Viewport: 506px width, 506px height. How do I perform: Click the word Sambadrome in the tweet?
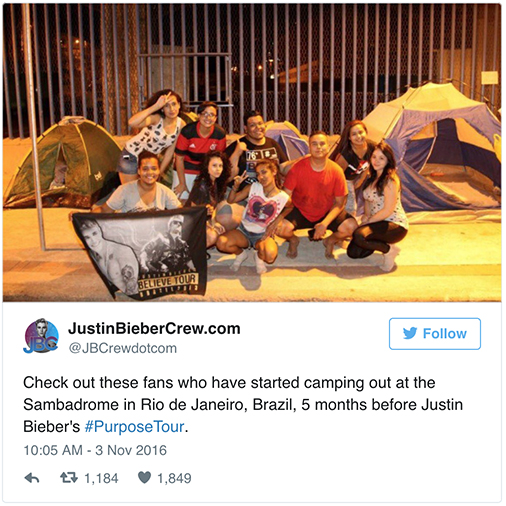[x=72, y=405]
